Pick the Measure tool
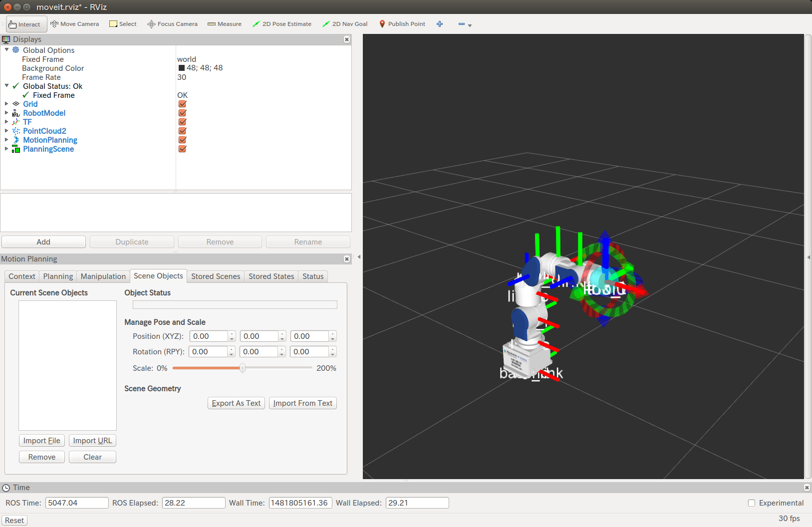The width and height of the screenshot is (812, 527). click(225, 24)
